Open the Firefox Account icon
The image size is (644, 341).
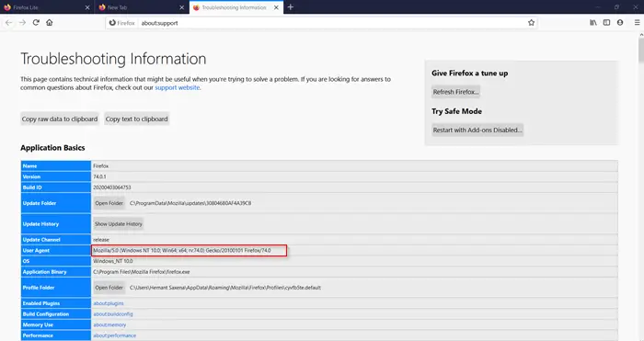(620, 23)
